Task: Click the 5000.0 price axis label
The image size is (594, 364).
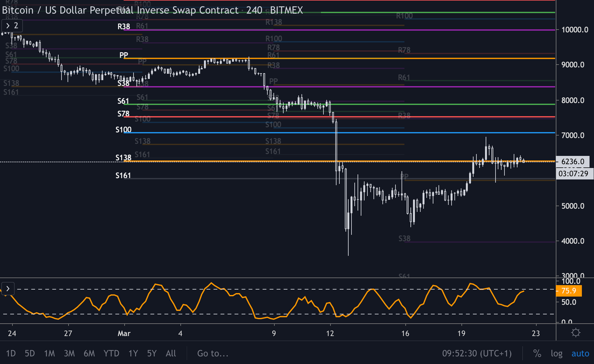Action: [x=573, y=206]
